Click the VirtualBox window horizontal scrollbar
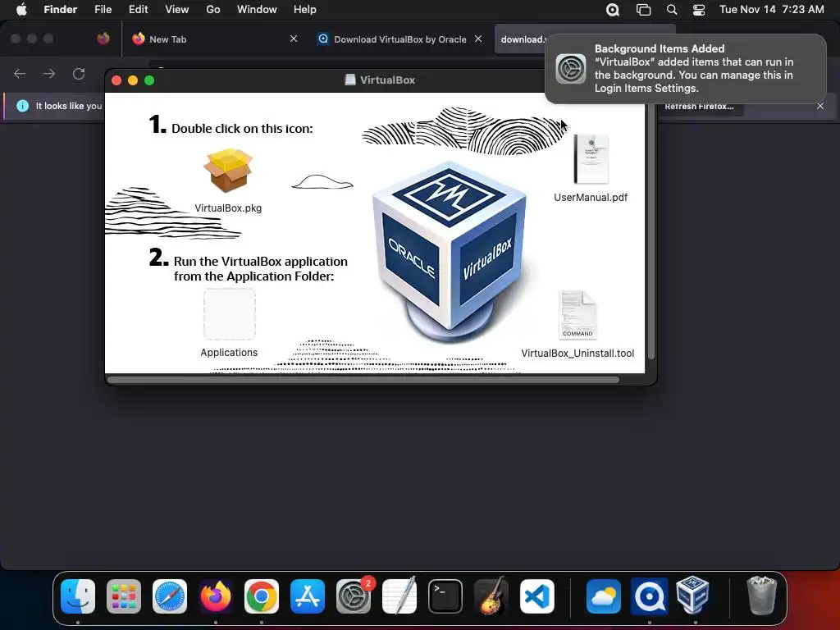Image resolution: width=840 pixels, height=630 pixels. click(x=363, y=380)
